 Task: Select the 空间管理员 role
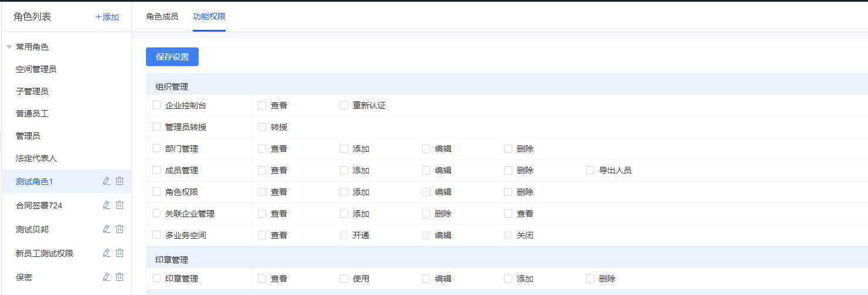coord(36,69)
